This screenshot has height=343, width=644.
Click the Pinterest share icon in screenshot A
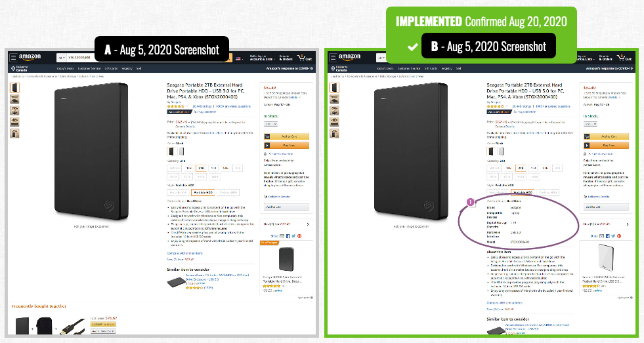pyautogui.click(x=299, y=236)
